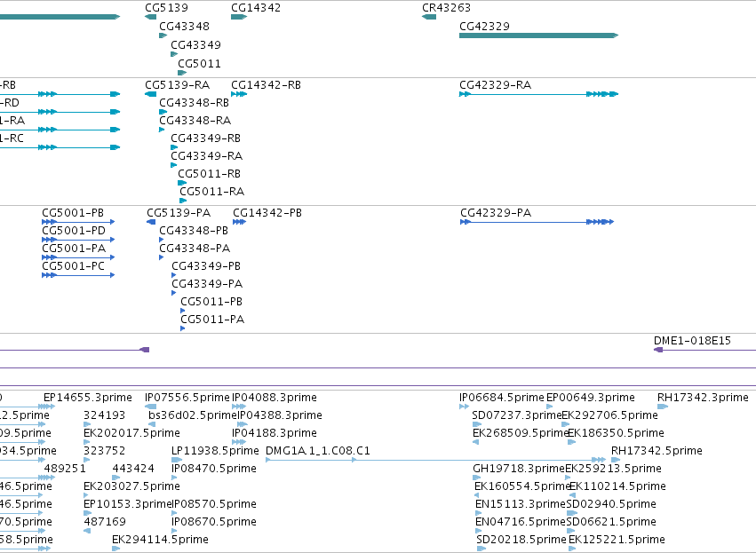Click transcript CG5011-RB
The image size is (756, 553).
209,174
